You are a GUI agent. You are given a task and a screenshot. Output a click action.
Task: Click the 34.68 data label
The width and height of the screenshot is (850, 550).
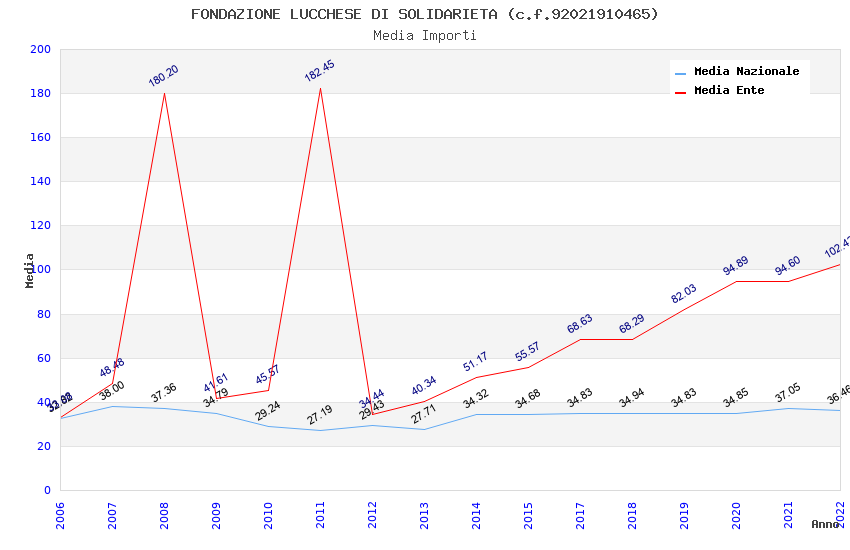click(527, 399)
